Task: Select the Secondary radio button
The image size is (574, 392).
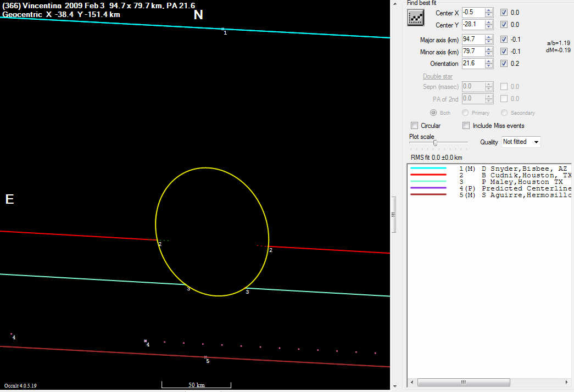Action: [x=504, y=113]
